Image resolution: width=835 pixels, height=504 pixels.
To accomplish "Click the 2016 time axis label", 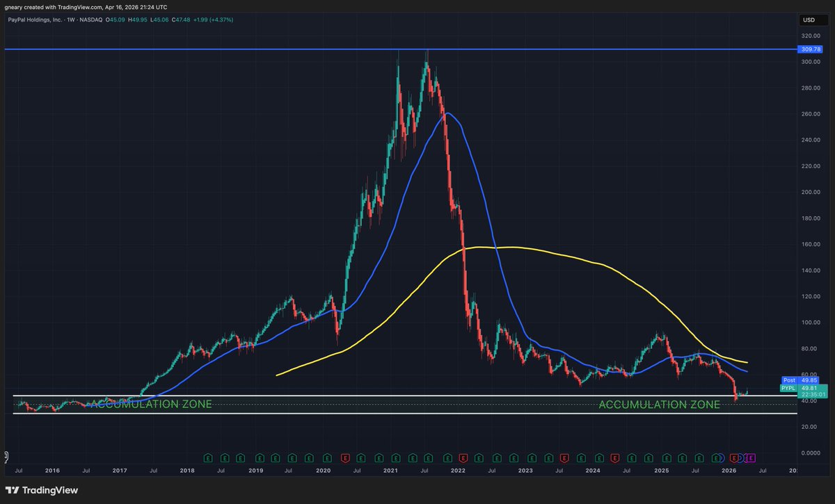I will pyautogui.click(x=52, y=471).
